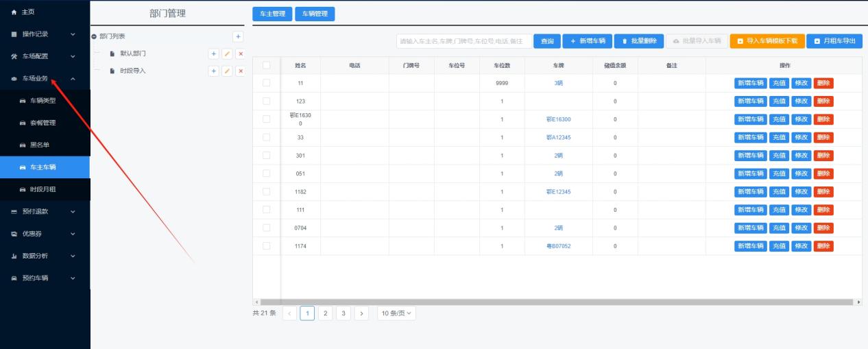Open the 粤B07052 plate link

pos(558,245)
